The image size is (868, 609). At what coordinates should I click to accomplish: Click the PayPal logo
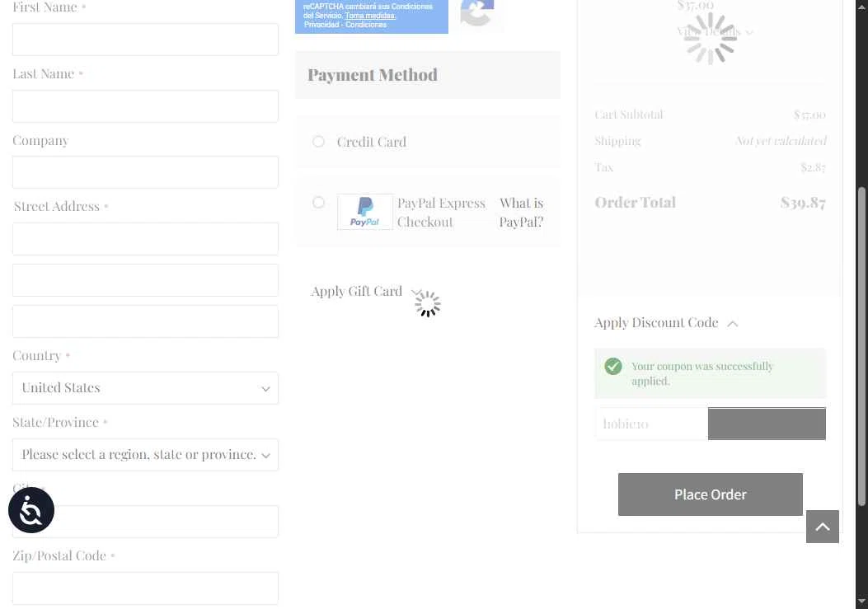pyautogui.click(x=365, y=212)
